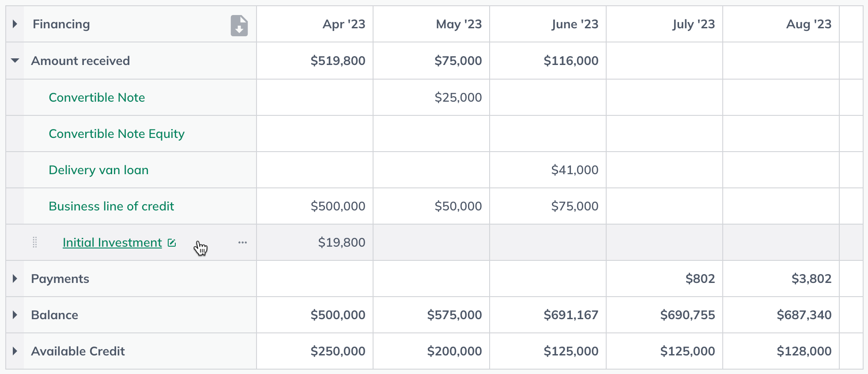Open the Convertible Note Equity link
The width and height of the screenshot is (868, 374).
tap(117, 134)
